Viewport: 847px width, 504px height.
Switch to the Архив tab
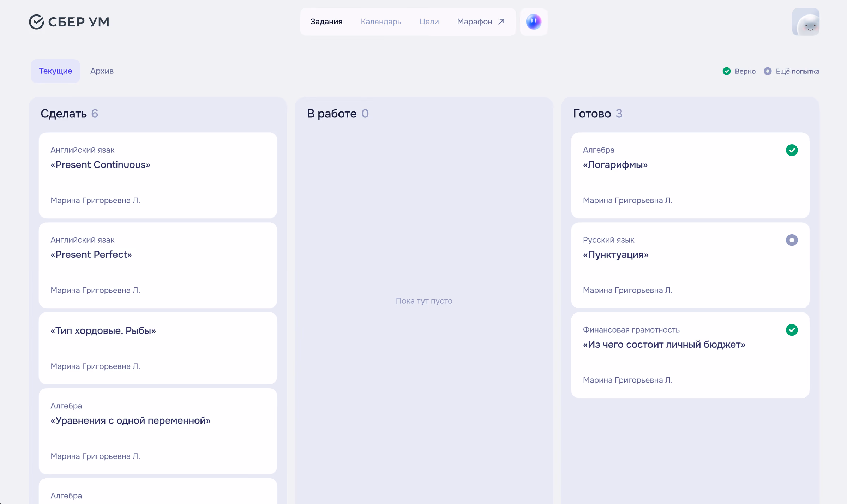tap(102, 71)
